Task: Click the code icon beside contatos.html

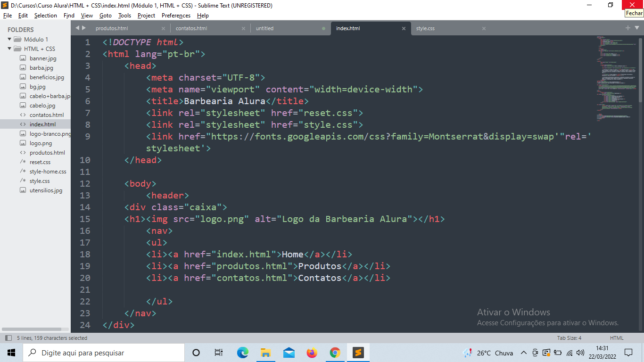Action: point(23,115)
